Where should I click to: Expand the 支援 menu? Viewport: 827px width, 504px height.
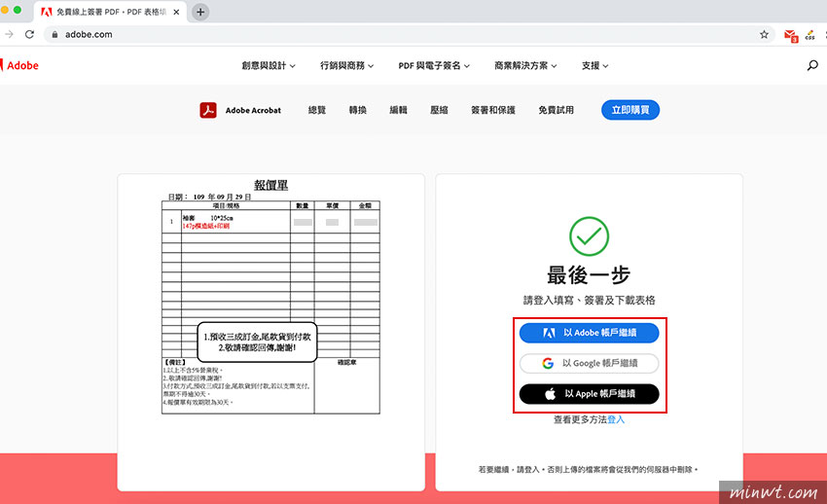[x=594, y=65]
